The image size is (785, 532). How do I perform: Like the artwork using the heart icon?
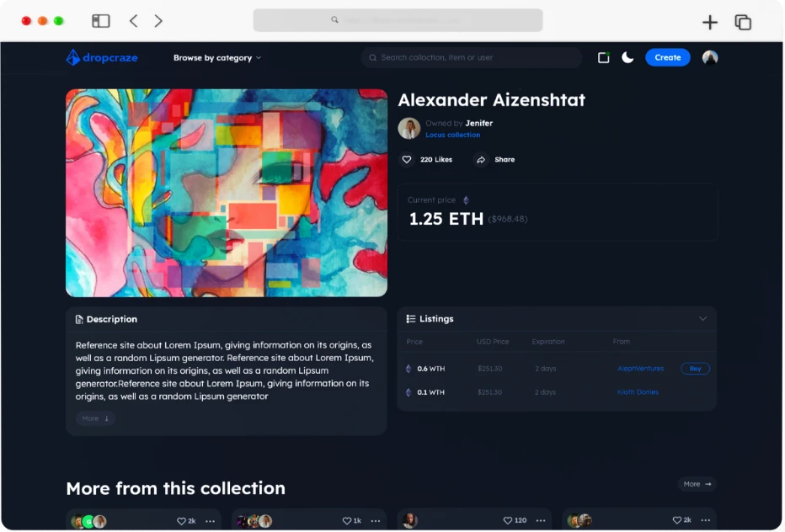(407, 159)
